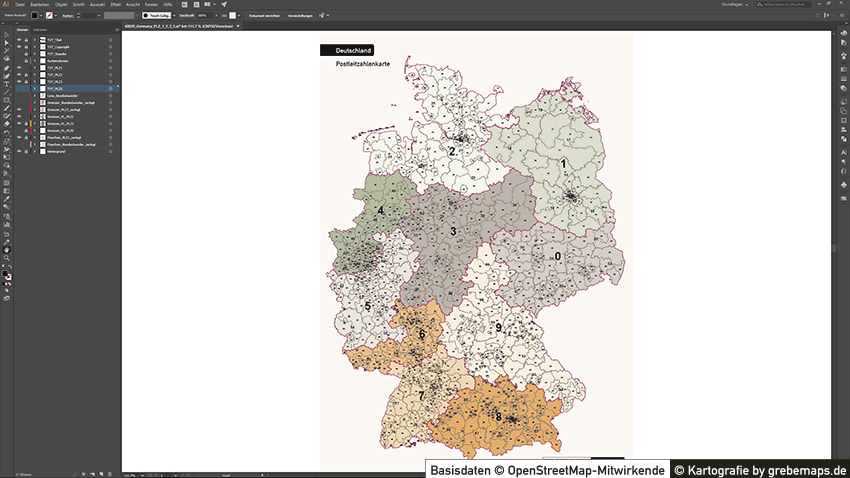Expand the Linie_Bundeslaender layer
Screen dimensions: 850x478
click(x=34, y=95)
